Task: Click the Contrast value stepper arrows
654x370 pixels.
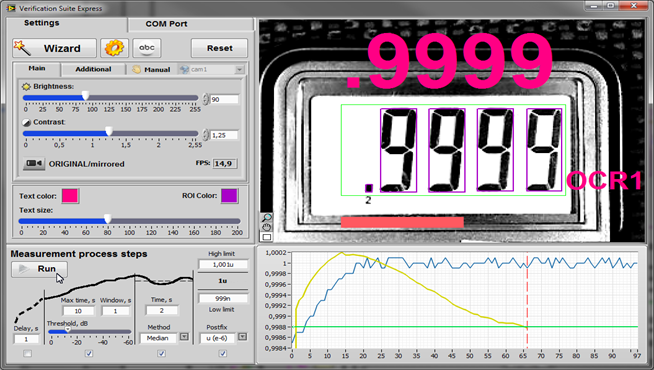Action: pos(205,135)
